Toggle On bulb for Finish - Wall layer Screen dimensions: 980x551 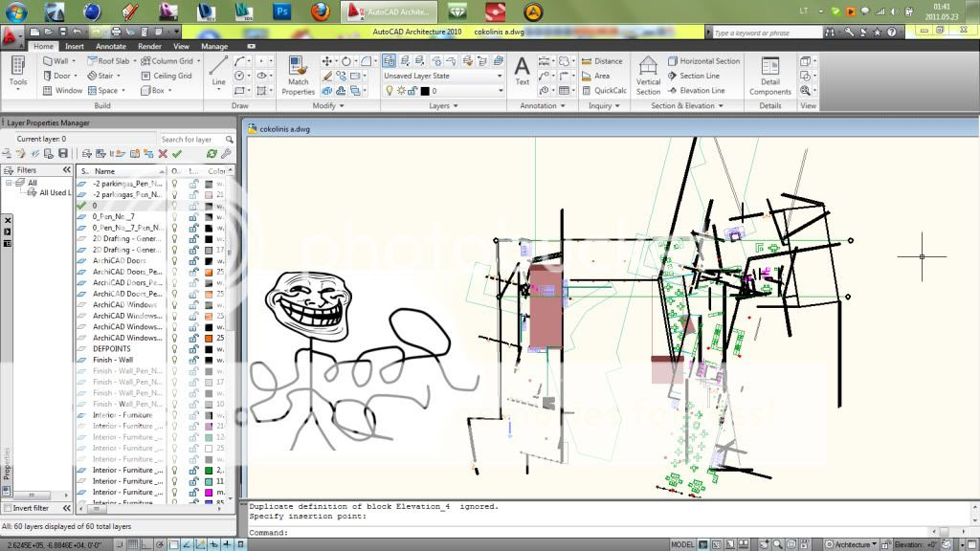point(175,360)
